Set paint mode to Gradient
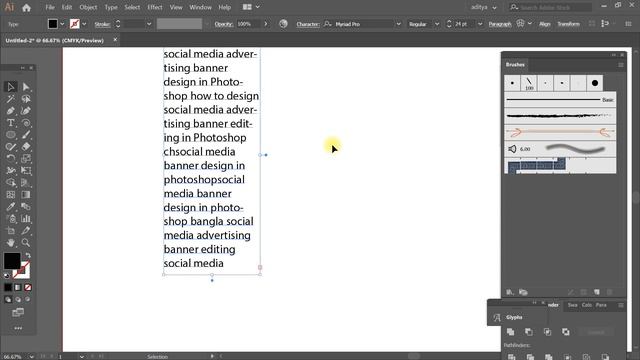 [x=18, y=287]
